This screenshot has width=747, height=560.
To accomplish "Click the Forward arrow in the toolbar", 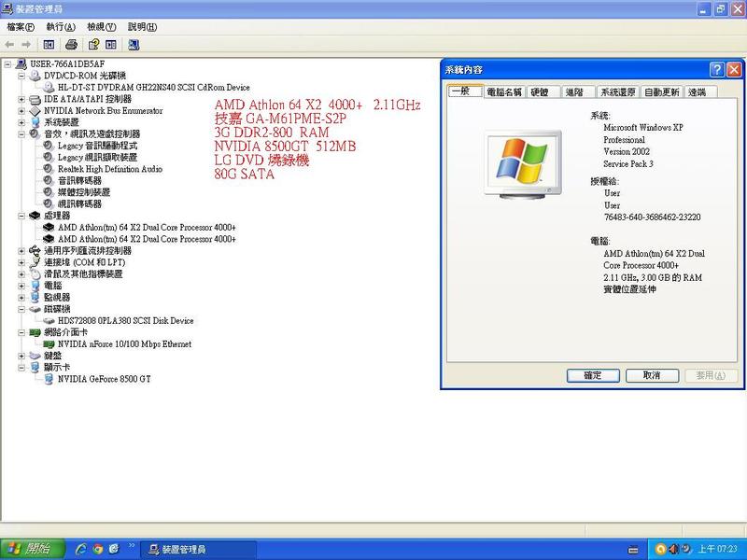I will 26,45.
